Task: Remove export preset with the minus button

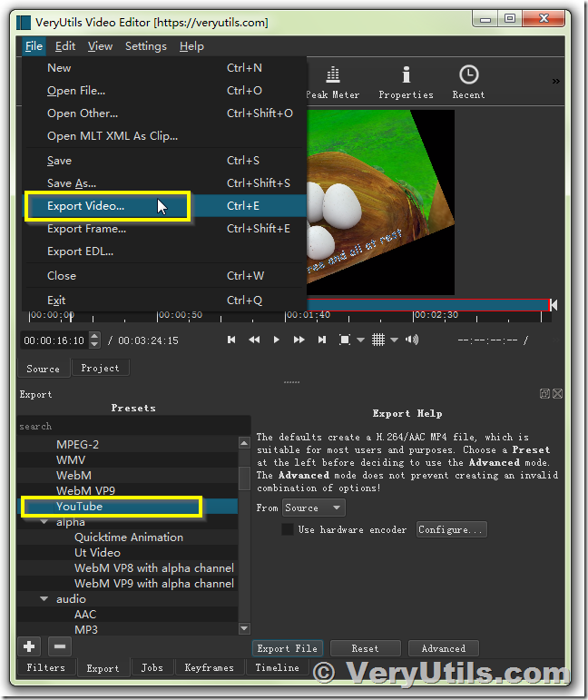Action: click(60, 646)
